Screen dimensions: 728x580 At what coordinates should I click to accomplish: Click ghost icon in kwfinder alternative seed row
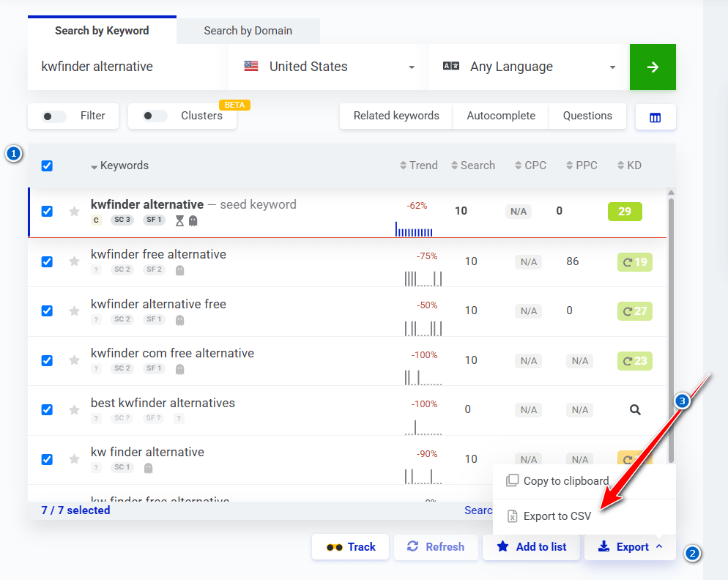pos(193,220)
